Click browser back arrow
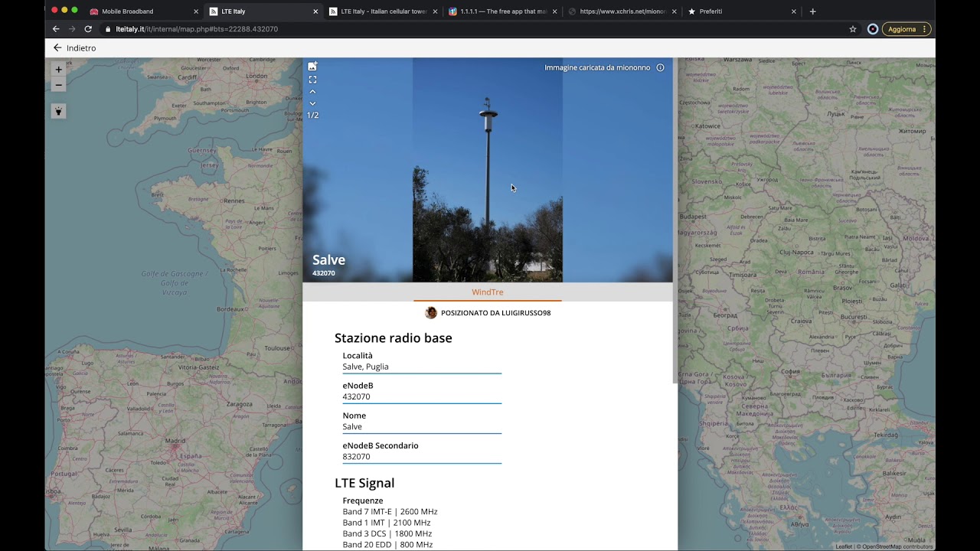 tap(56, 29)
